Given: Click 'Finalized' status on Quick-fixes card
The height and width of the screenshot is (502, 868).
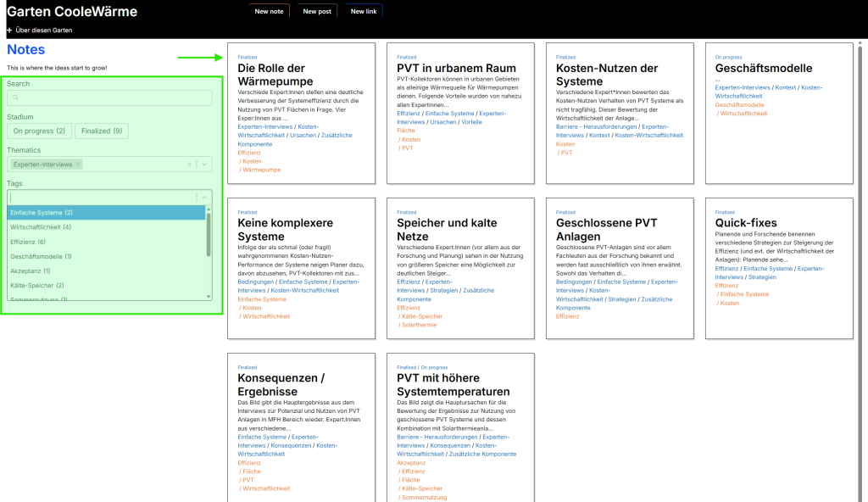Looking at the screenshot, I should (725, 212).
